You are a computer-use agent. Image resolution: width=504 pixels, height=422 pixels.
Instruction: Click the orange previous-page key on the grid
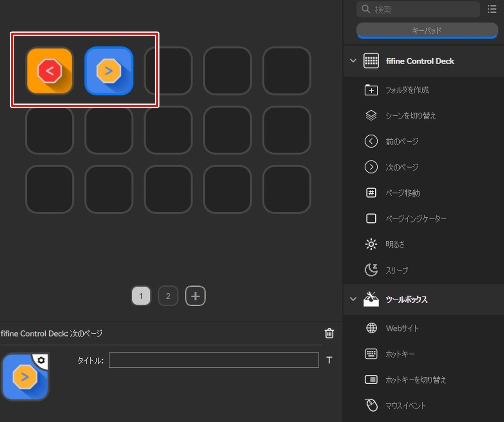click(x=50, y=71)
